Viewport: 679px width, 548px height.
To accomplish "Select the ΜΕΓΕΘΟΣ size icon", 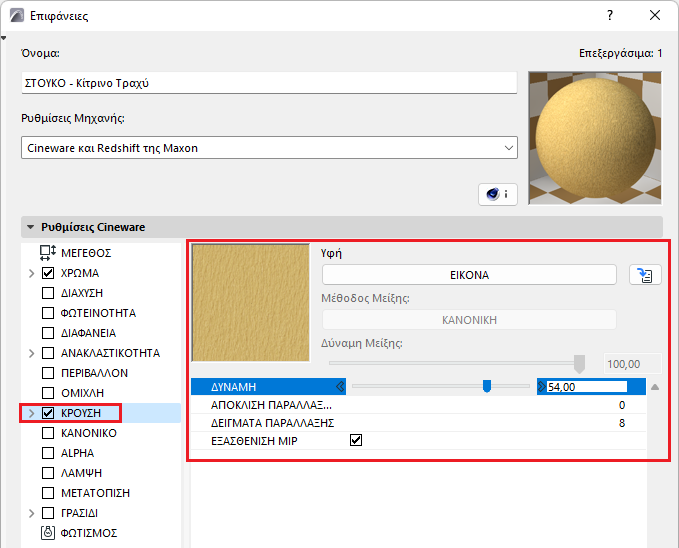I will (x=48, y=253).
